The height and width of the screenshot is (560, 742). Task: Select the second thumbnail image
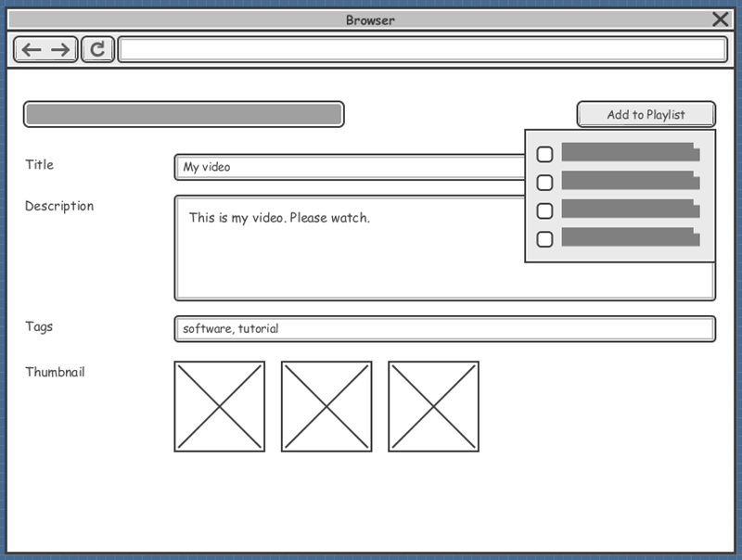326,407
